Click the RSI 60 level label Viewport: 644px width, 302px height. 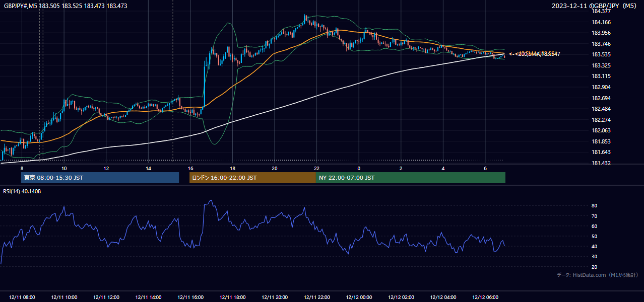594,226
